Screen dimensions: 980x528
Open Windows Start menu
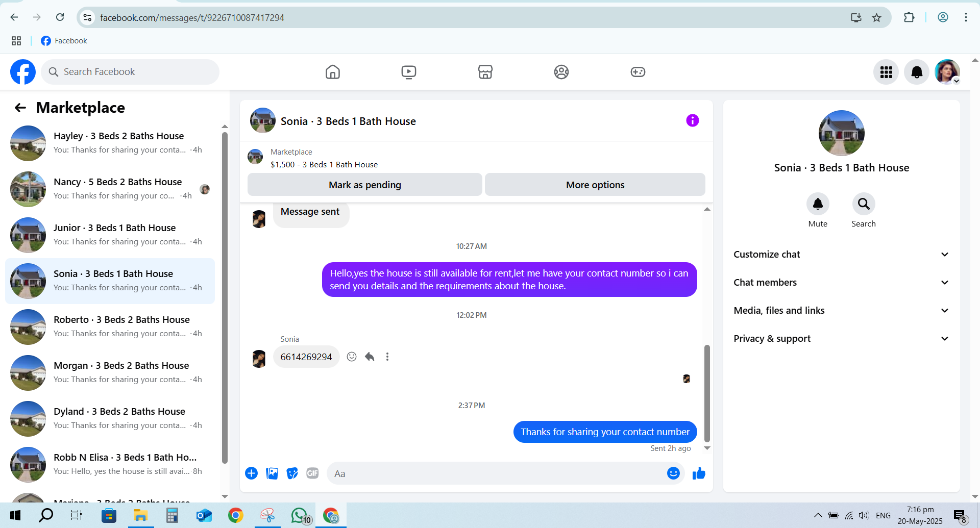[x=15, y=515]
